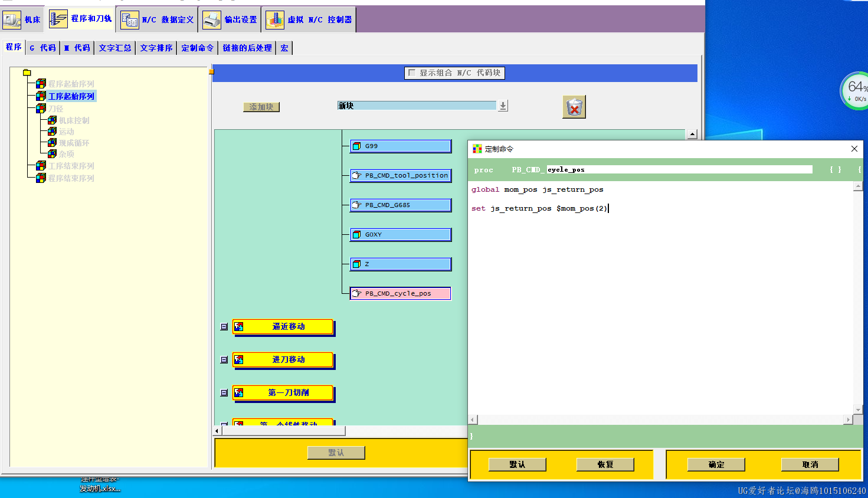Switch to 程序和刀轨 tab

coord(80,19)
